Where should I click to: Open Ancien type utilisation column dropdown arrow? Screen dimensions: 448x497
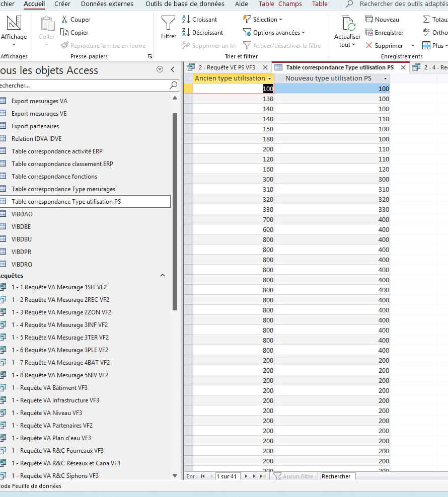click(x=270, y=78)
